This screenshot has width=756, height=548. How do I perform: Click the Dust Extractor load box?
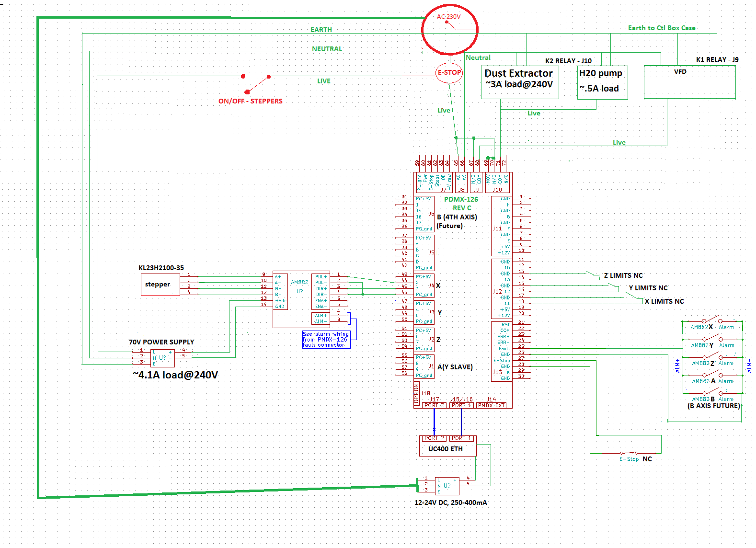519,82
